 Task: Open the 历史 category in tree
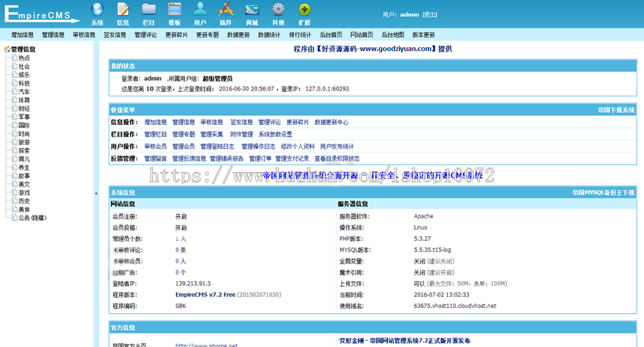tap(24, 201)
